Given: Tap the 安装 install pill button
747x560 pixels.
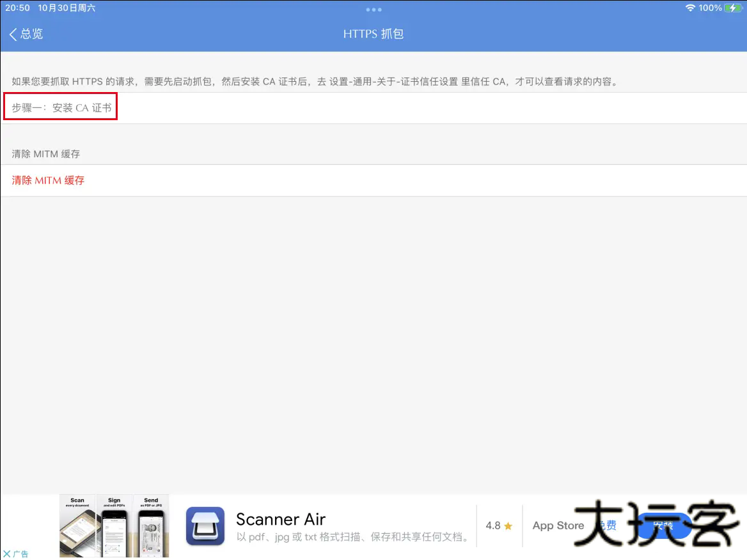Looking at the screenshot, I should [665, 525].
